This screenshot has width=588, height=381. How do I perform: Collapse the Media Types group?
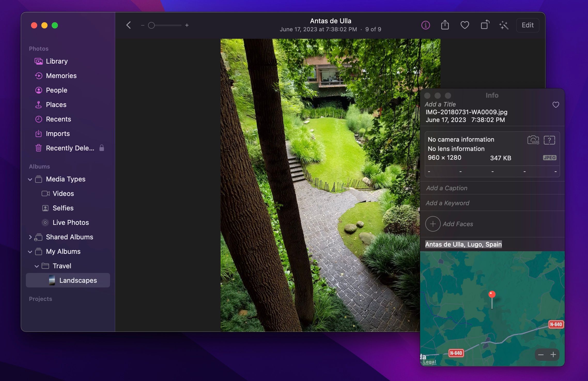pyautogui.click(x=30, y=179)
